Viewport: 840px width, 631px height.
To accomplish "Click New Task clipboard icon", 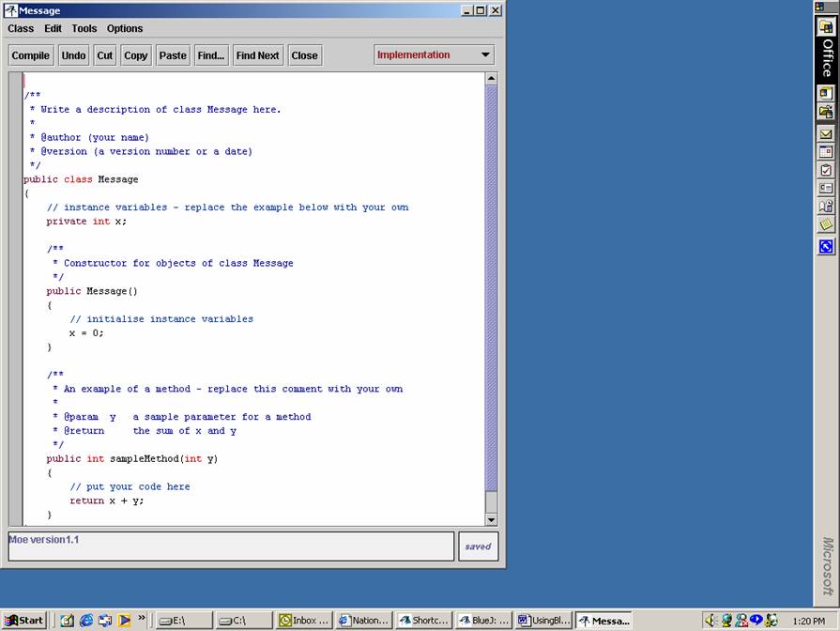I will coord(826,171).
